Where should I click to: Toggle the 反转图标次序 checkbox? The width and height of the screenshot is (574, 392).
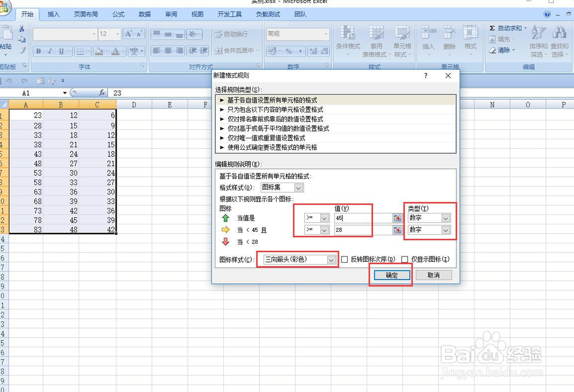pyautogui.click(x=344, y=259)
